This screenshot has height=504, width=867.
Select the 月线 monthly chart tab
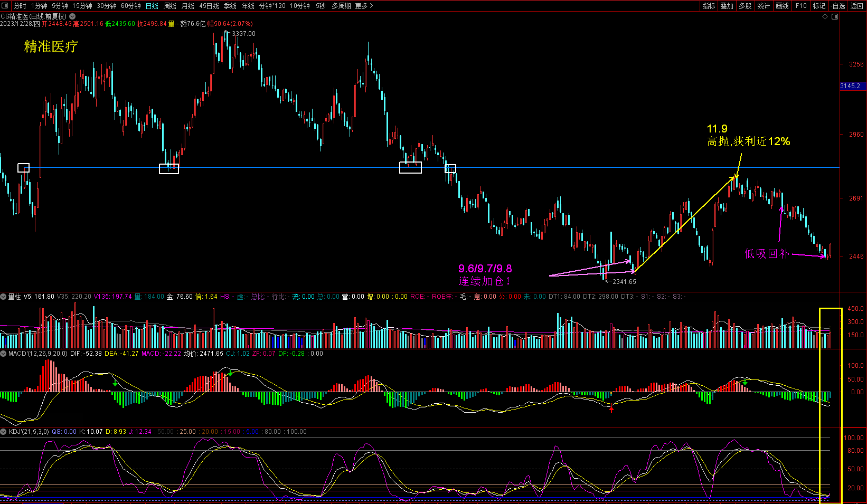188,6
